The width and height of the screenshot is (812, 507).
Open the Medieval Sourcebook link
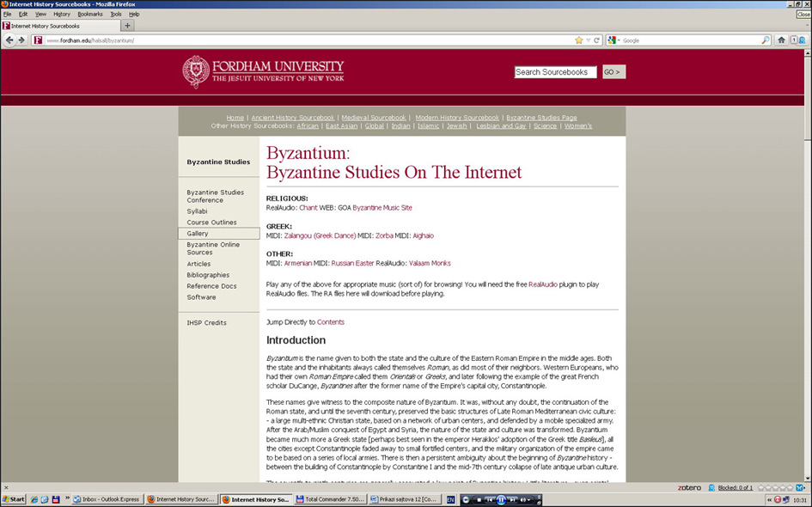tap(373, 118)
